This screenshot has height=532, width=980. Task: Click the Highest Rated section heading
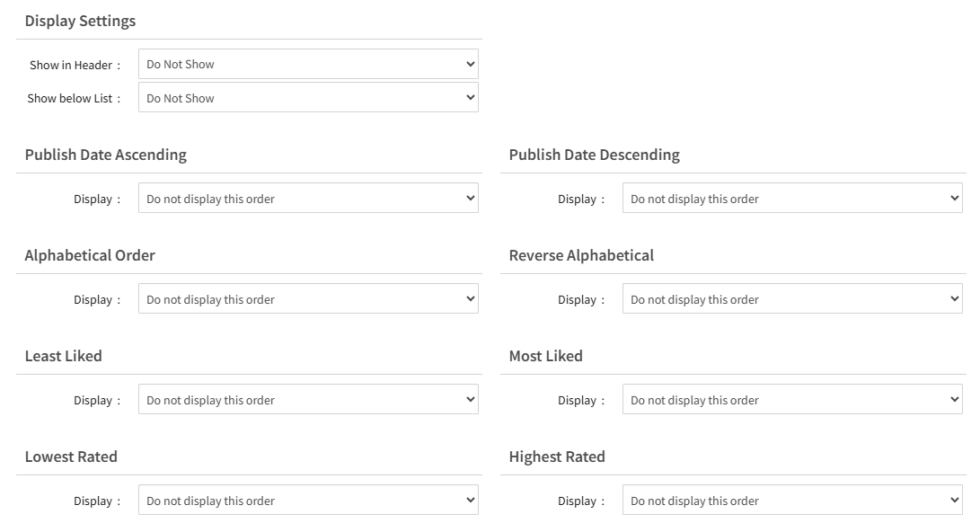557,457
